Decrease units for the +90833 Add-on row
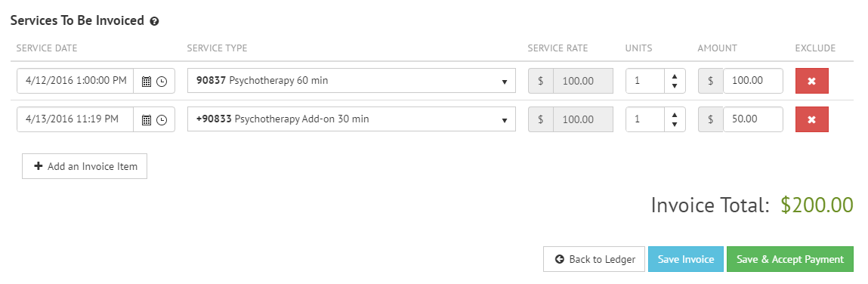Image resolution: width=868 pixels, height=284 pixels. coord(675,125)
